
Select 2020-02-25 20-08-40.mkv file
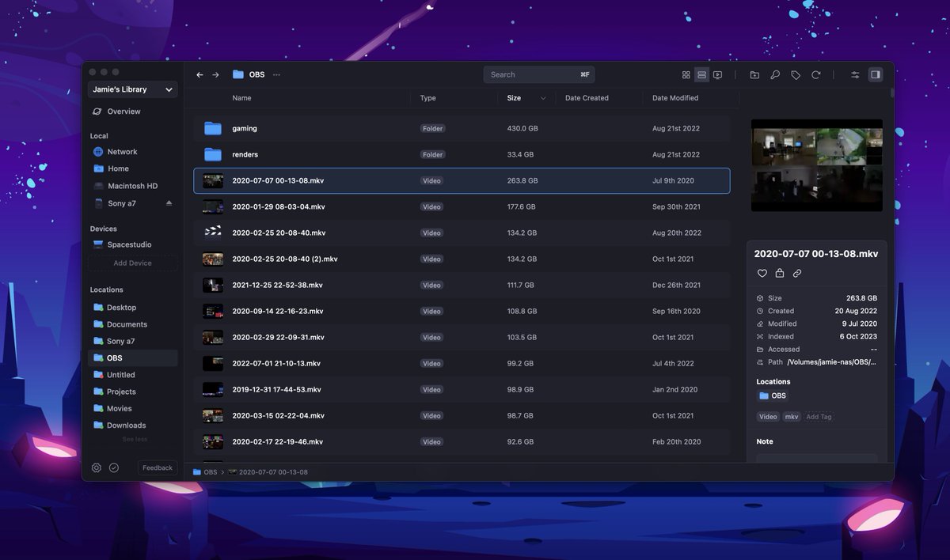[462, 233]
